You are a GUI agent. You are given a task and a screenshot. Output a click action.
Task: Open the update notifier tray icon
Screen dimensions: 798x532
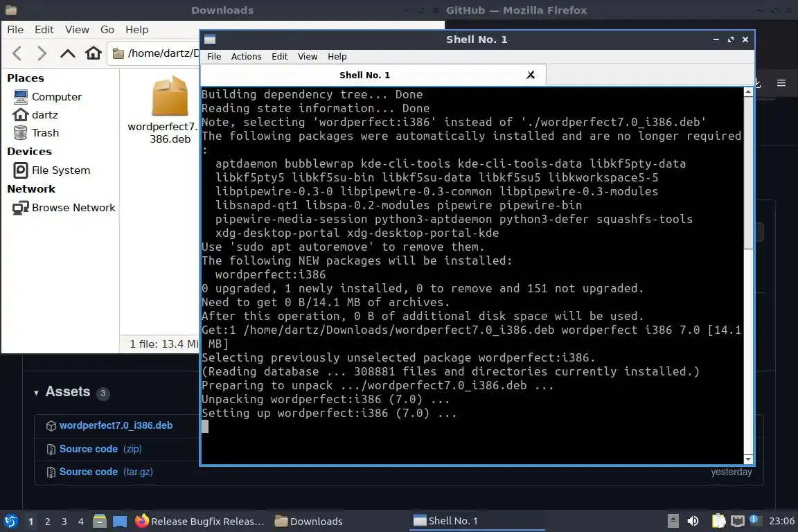755,520
